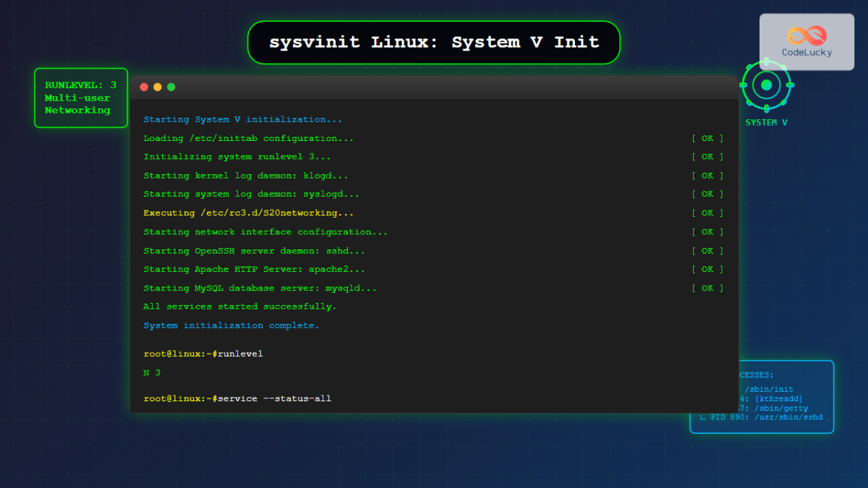This screenshot has height=488, width=868.
Task: Click the [ OK ] indicator on klogd line
Action: [x=707, y=175]
